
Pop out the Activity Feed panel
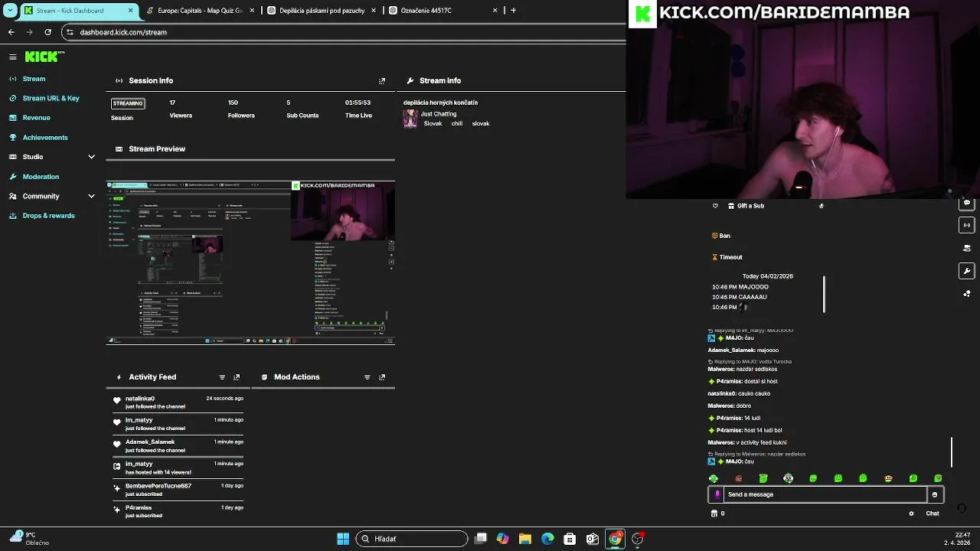pyautogui.click(x=237, y=377)
